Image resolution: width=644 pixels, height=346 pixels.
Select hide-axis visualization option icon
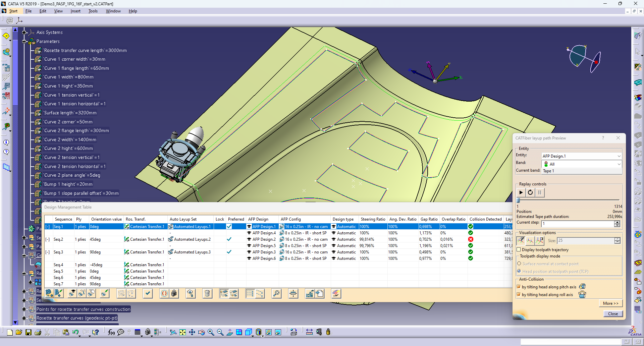pyautogui.click(x=521, y=240)
